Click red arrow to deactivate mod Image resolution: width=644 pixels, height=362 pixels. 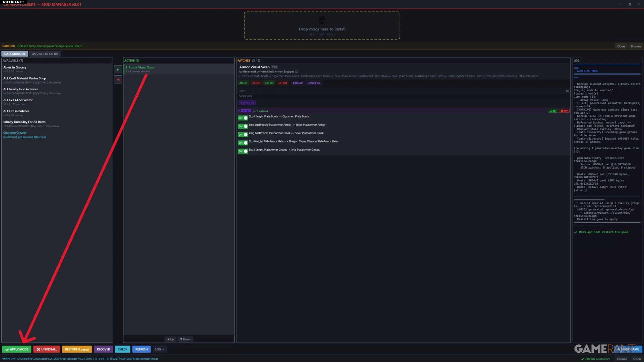118,80
